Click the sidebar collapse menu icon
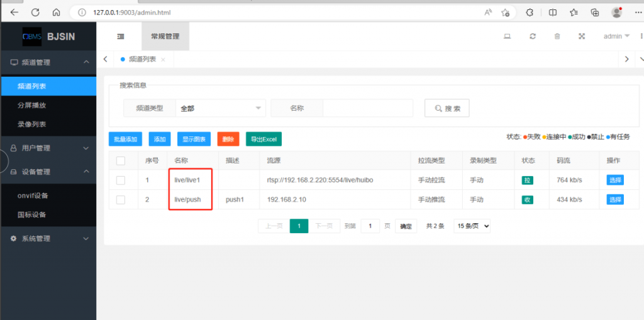This screenshot has width=644, height=320. tap(121, 36)
